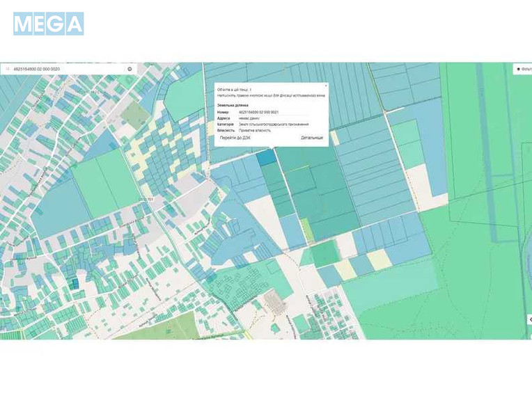Select the large green parcel on the left
Screen dimensions: 532x400
click(104, 181)
